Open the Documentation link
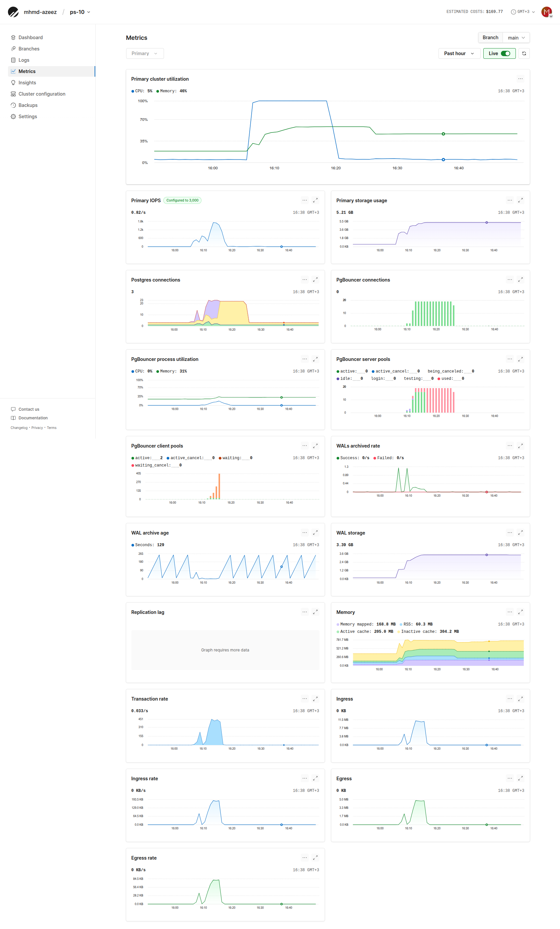560x929 pixels. pos(33,418)
